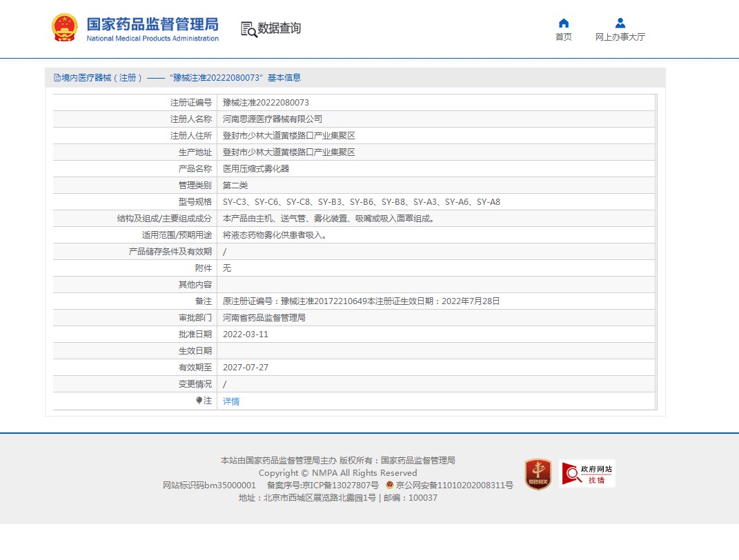This screenshot has height=560, width=739.
Task: Open the 京公网安备11010202008311号 link
Action: tap(454, 485)
